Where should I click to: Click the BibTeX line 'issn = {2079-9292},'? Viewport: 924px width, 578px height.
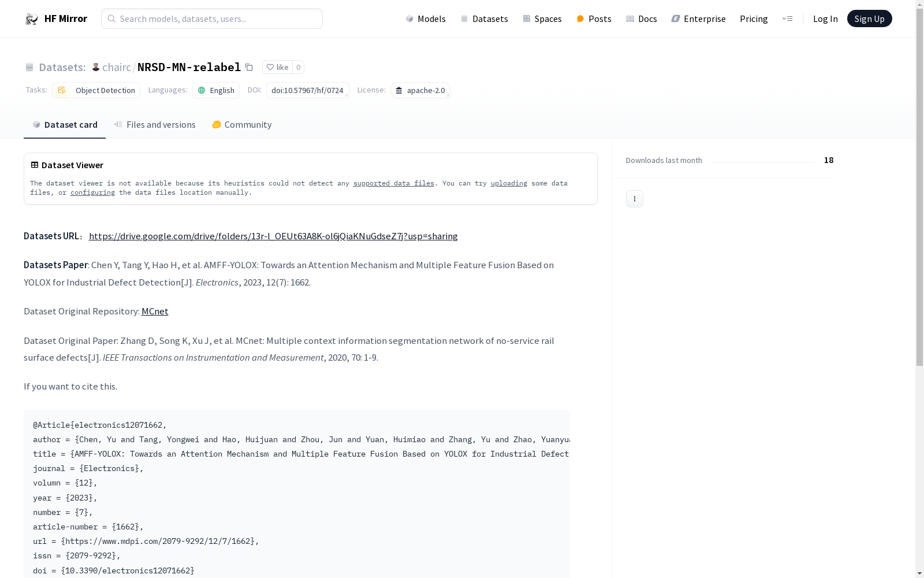click(x=77, y=555)
